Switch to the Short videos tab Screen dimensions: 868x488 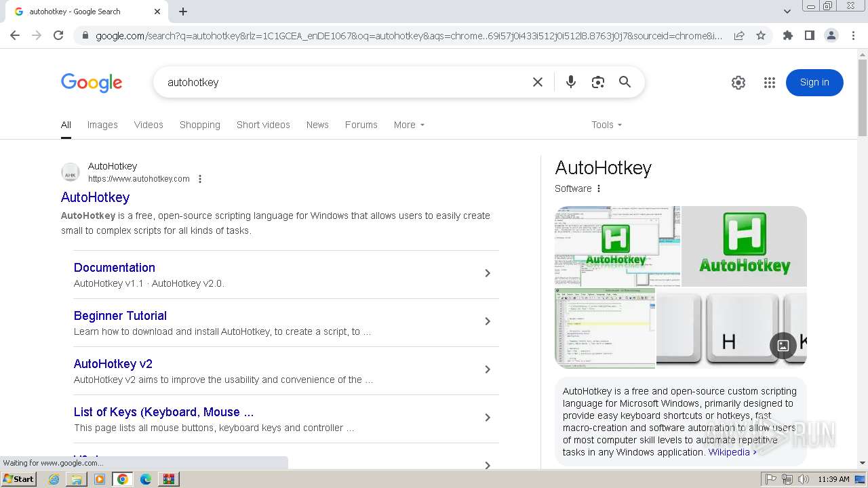(263, 125)
